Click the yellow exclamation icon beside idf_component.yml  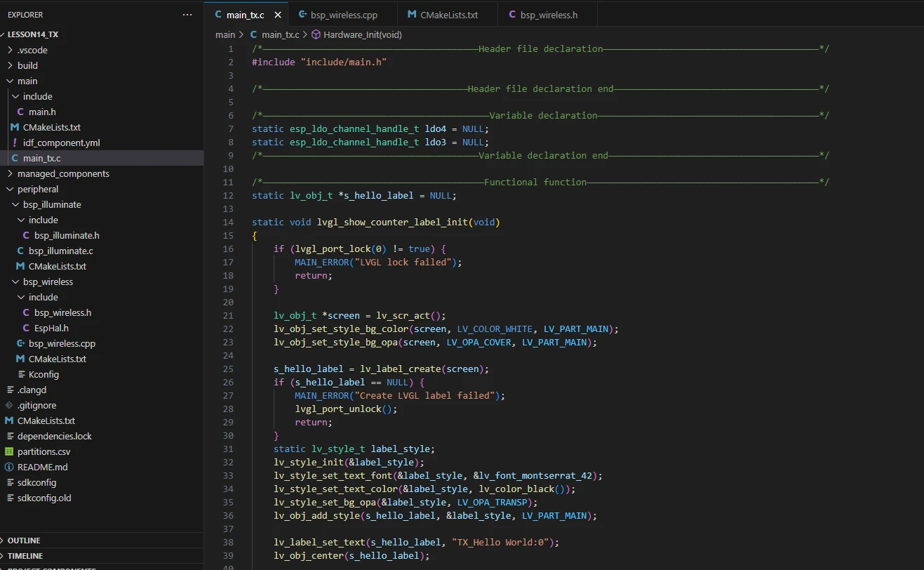pyautogui.click(x=15, y=142)
